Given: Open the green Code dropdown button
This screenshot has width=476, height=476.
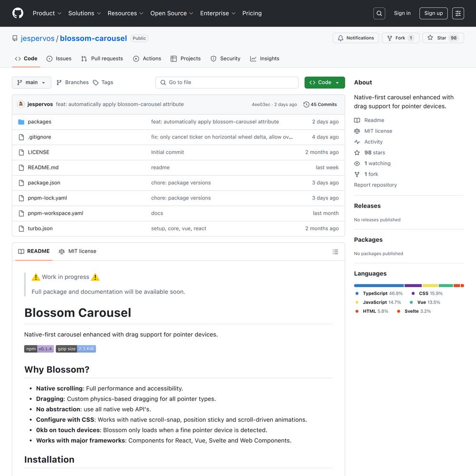Looking at the screenshot, I should coord(325,82).
